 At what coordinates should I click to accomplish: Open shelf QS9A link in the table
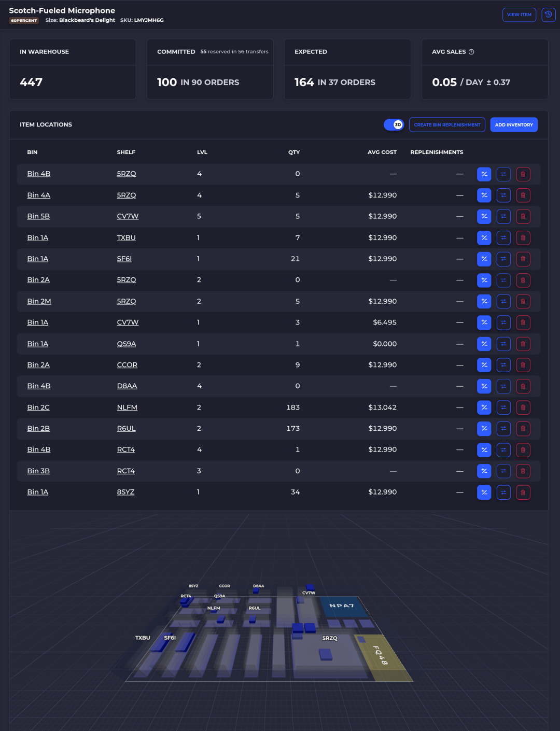(127, 344)
